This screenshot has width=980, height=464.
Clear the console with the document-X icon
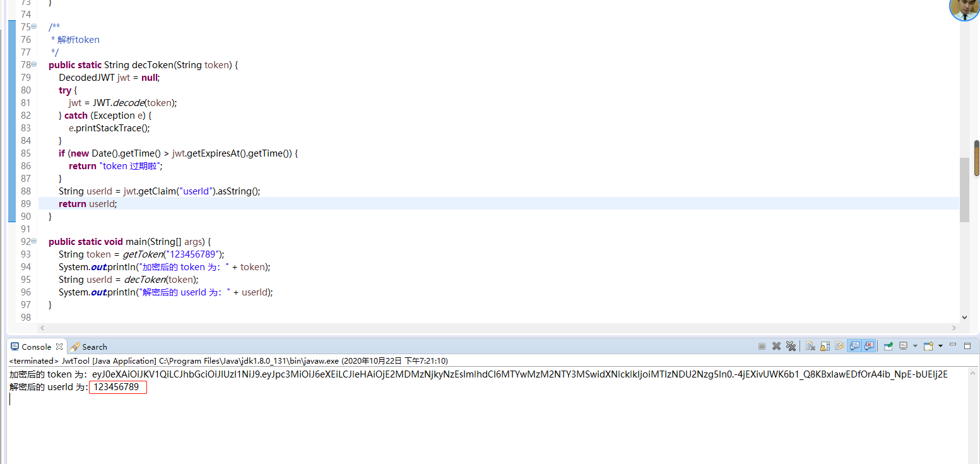(810, 346)
